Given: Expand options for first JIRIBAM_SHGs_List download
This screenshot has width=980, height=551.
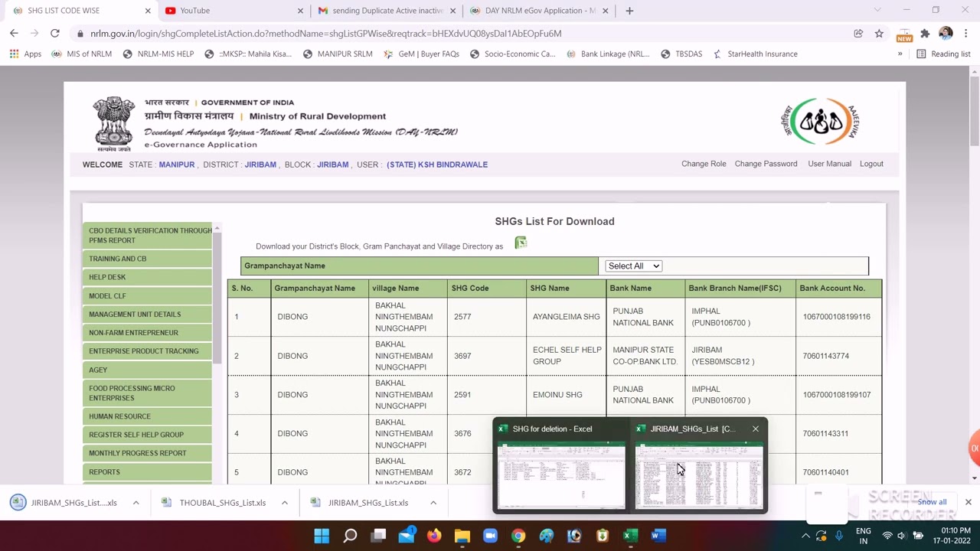Looking at the screenshot, I should [x=136, y=503].
